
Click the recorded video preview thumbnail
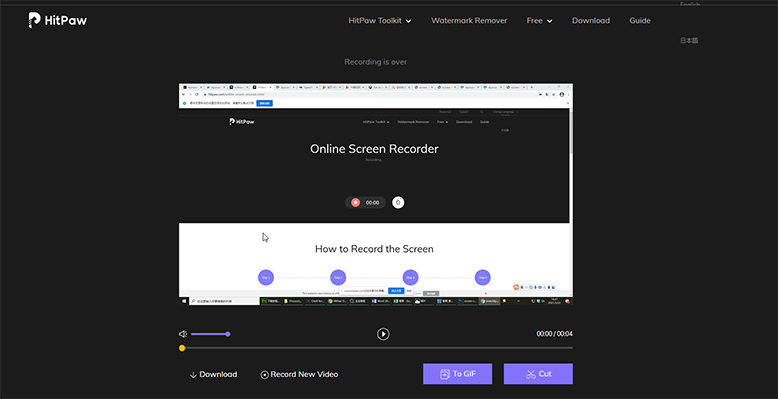(x=376, y=194)
